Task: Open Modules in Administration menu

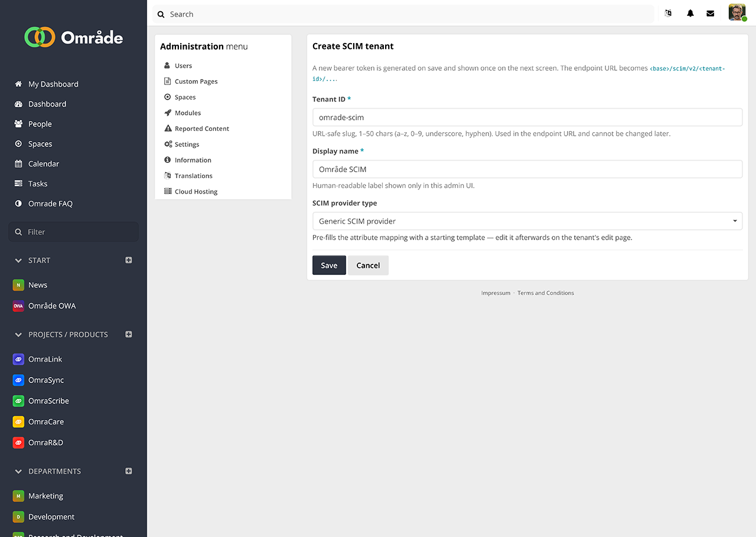Action: click(x=188, y=113)
